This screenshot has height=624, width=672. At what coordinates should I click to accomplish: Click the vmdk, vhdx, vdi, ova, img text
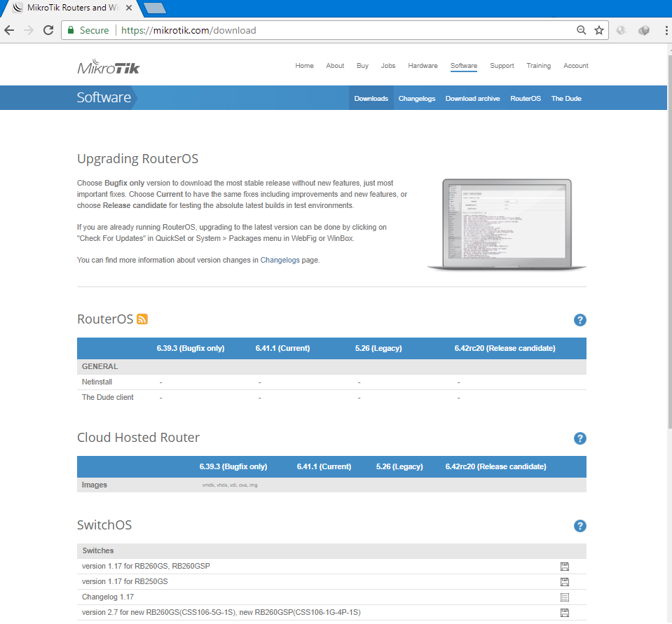click(230, 485)
